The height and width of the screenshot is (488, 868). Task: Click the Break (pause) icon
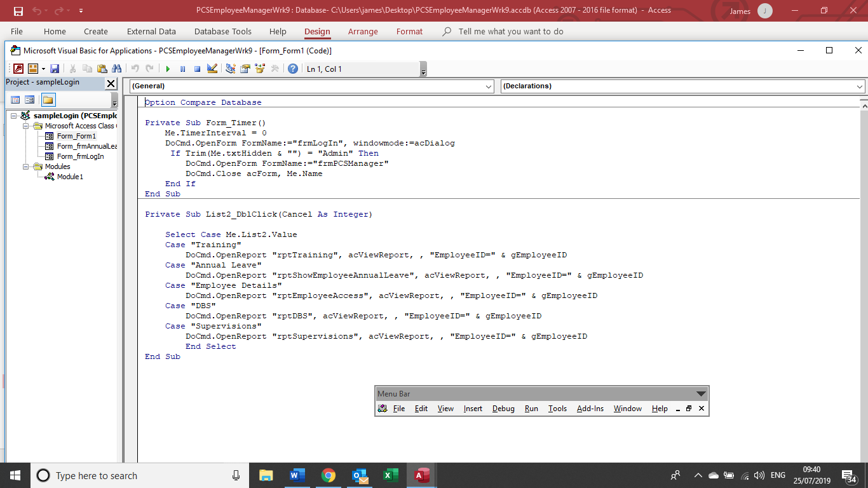[x=182, y=69]
